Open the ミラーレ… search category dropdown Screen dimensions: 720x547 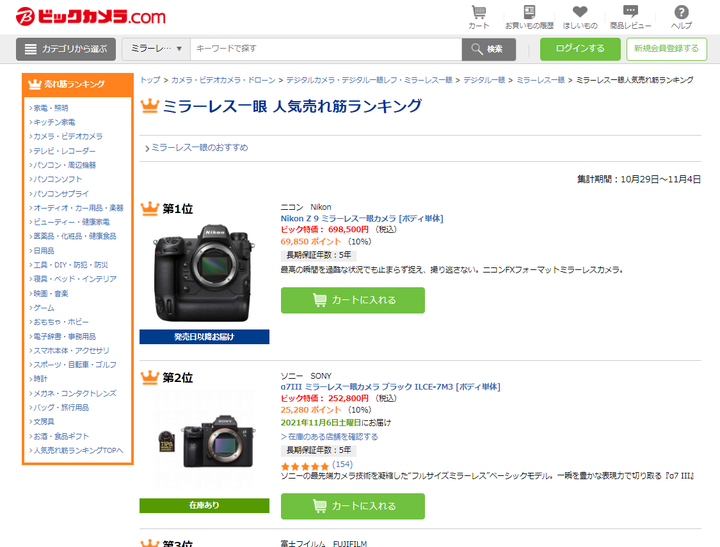(156, 49)
